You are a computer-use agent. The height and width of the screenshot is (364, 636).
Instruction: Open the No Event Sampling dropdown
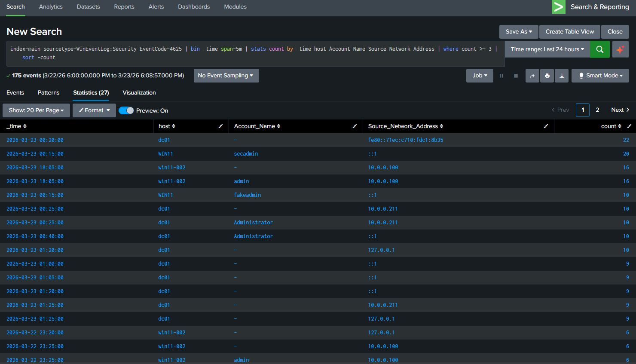point(226,75)
